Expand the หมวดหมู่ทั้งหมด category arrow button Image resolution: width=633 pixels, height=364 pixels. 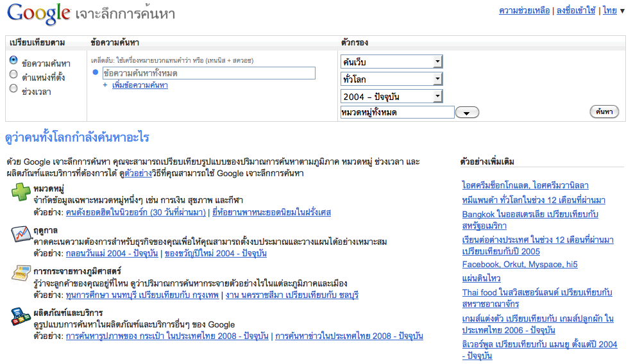[x=467, y=113]
